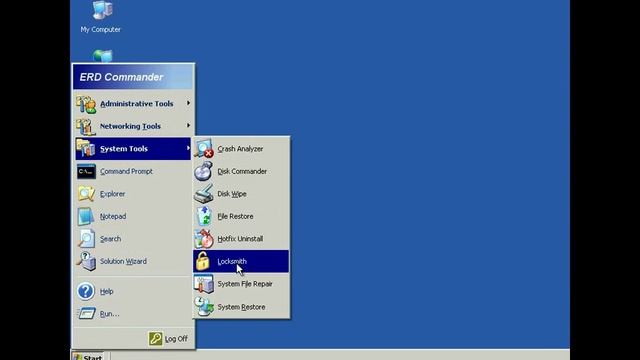Open Solution Wizard menu label

[x=123, y=261]
